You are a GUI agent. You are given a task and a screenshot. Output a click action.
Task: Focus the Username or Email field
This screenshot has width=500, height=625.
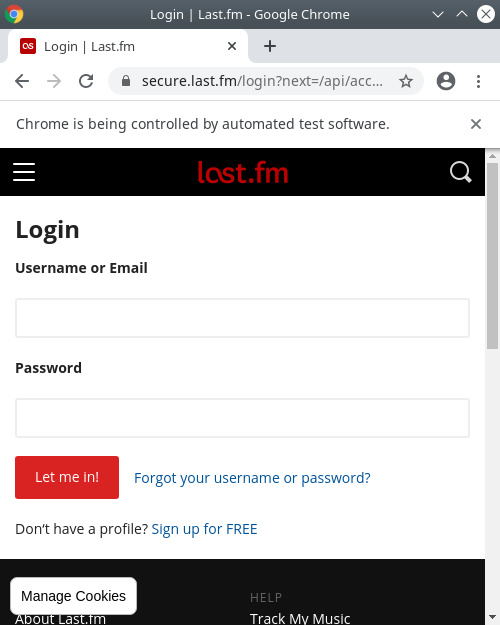[242, 318]
